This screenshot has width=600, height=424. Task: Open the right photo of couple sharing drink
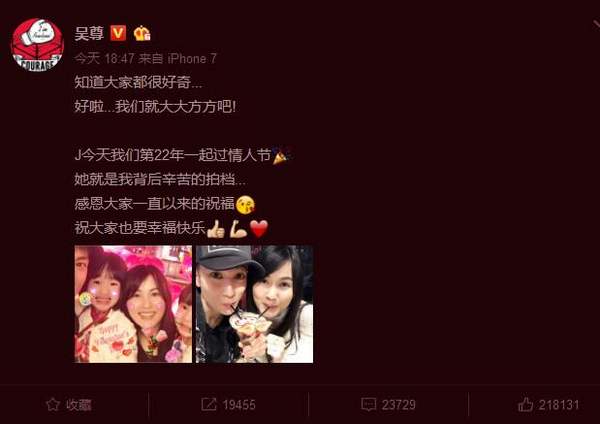click(x=254, y=304)
